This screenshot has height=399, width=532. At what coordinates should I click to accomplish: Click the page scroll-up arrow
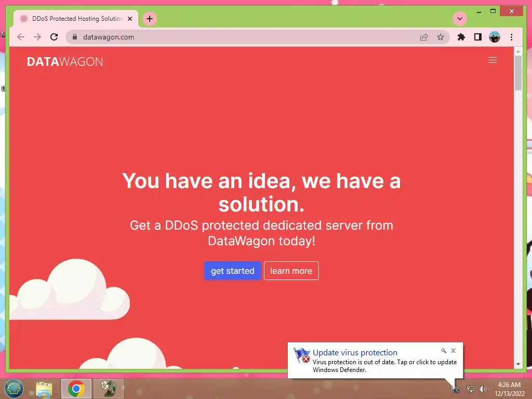pyautogui.click(x=518, y=51)
